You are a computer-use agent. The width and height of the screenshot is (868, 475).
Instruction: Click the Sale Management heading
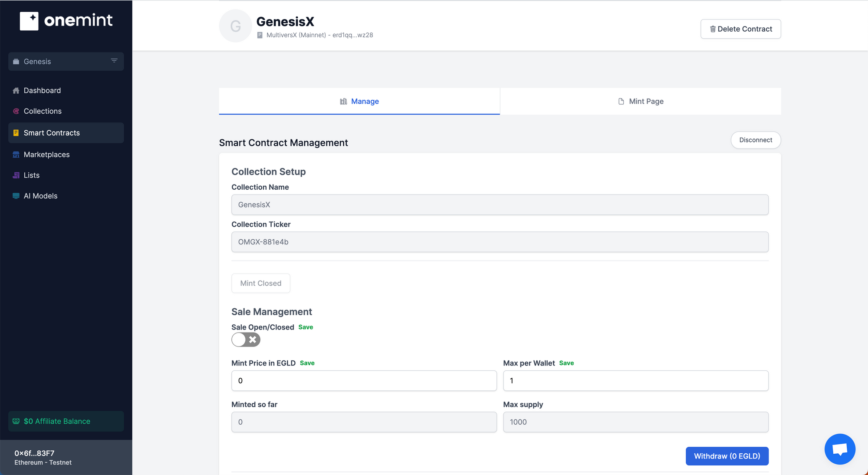[x=272, y=312]
